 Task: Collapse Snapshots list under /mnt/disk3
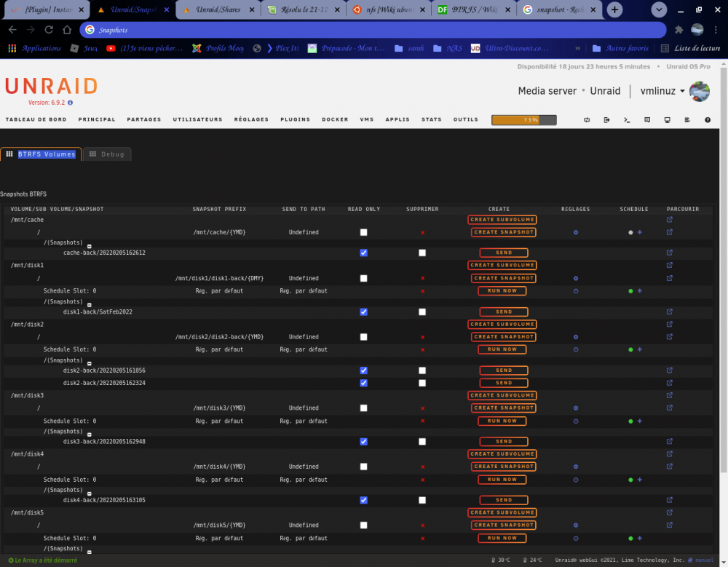tap(89, 435)
